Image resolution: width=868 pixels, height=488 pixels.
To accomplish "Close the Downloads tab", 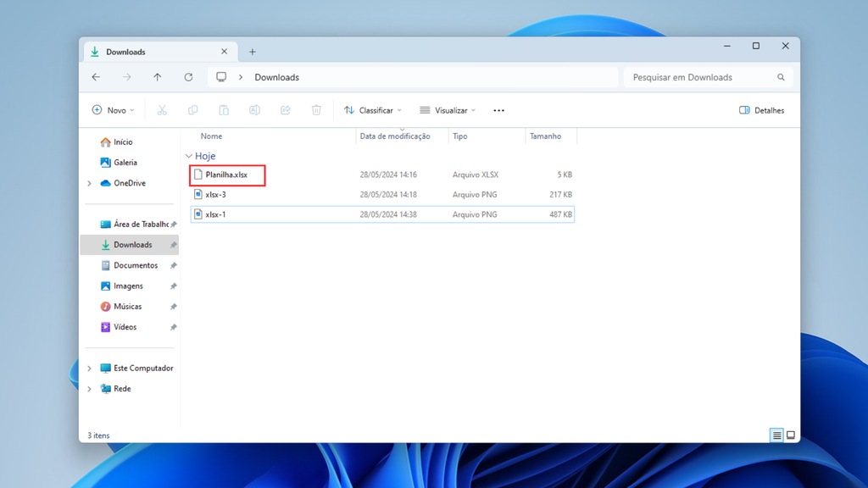I will click(x=224, y=52).
